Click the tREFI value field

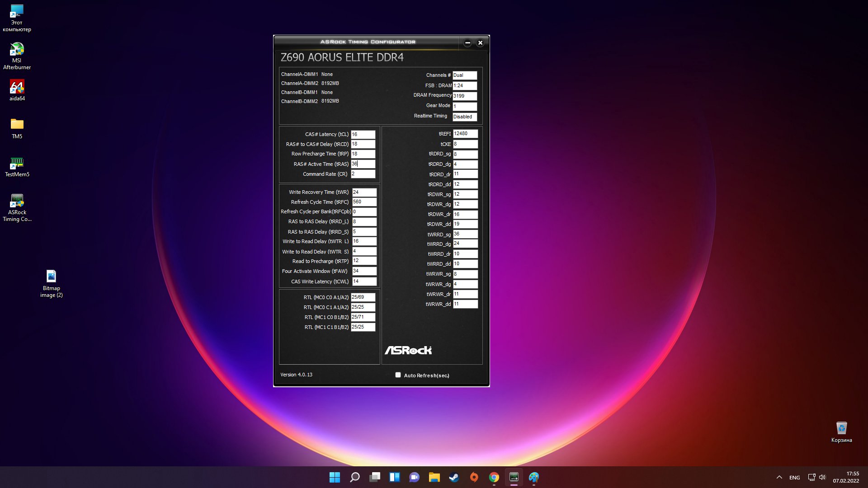click(465, 134)
